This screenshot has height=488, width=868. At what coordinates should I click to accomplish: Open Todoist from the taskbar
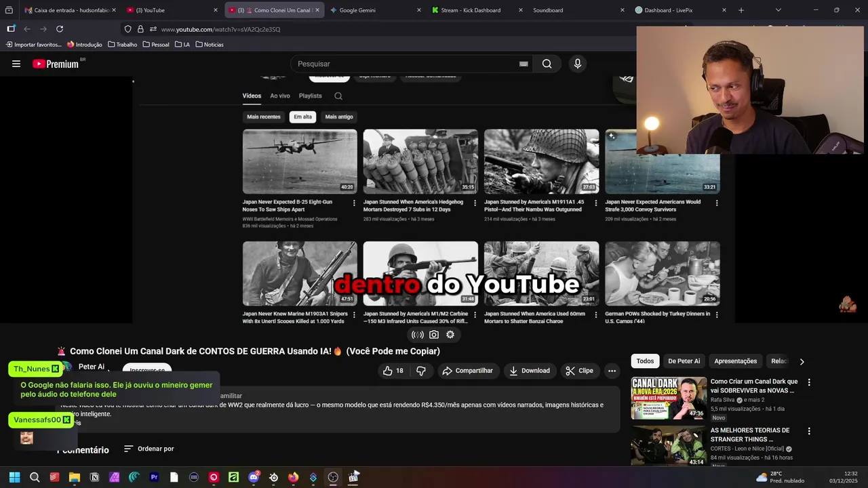click(54, 477)
